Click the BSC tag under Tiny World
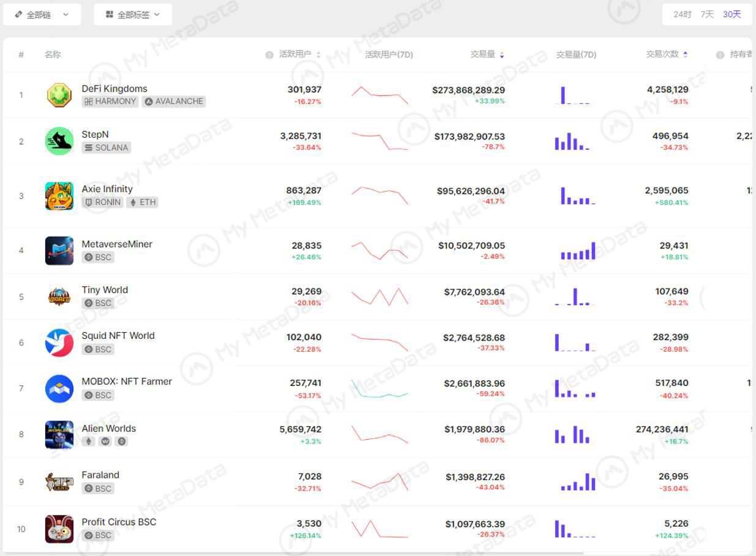Viewport: 756px width, 556px height. click(98, 303)
